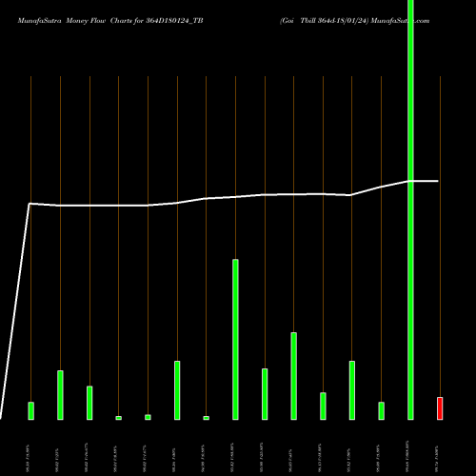Click the axis label below the tallest green bar
Screen dimensions: 476x476
(x=407, y=456)
